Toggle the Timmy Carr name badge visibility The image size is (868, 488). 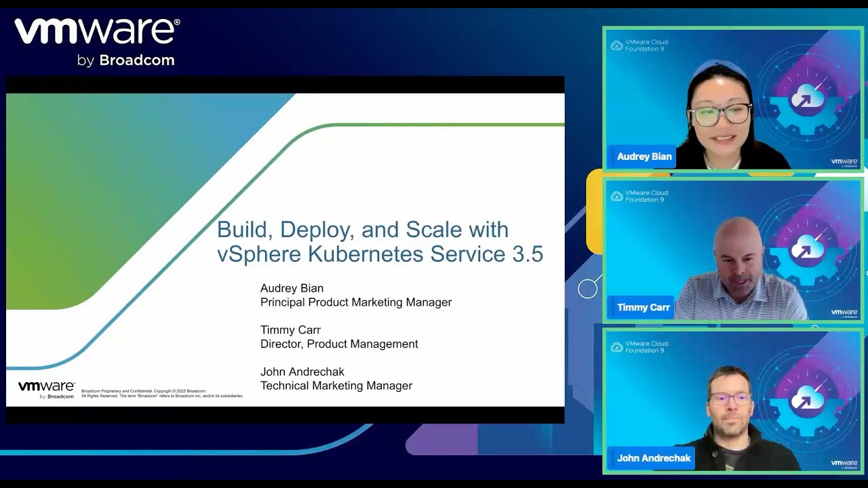click(x=640, y=307)
